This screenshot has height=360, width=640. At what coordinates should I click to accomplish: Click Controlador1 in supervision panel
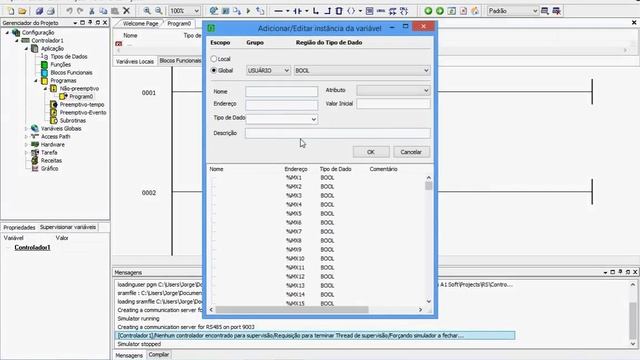(x=32, y=248)
